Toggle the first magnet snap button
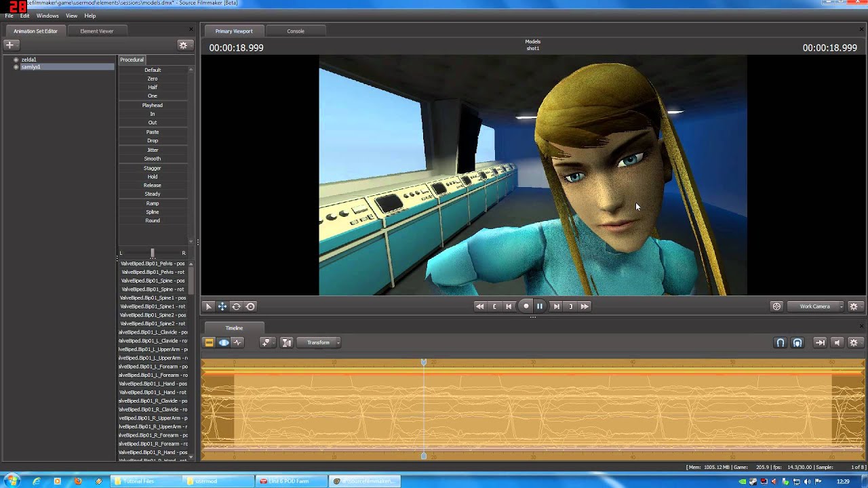This screenshot has width=868, height=488. (x=781, y=342)
